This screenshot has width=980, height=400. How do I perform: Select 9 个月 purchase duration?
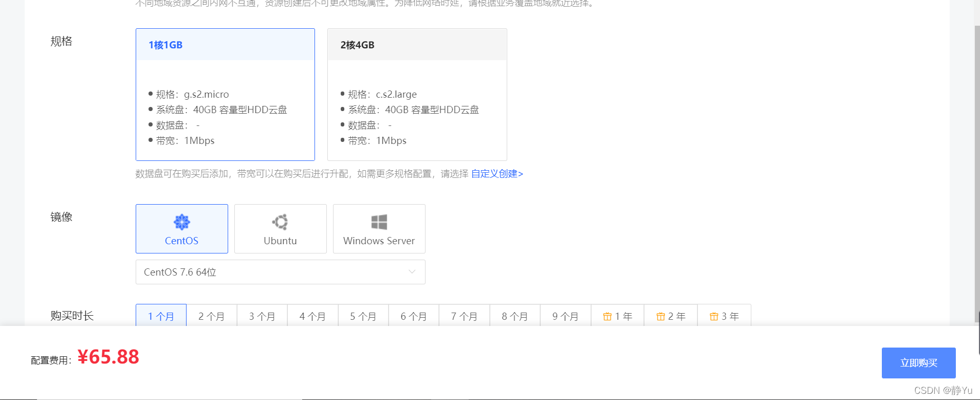[x=565, y=316]
